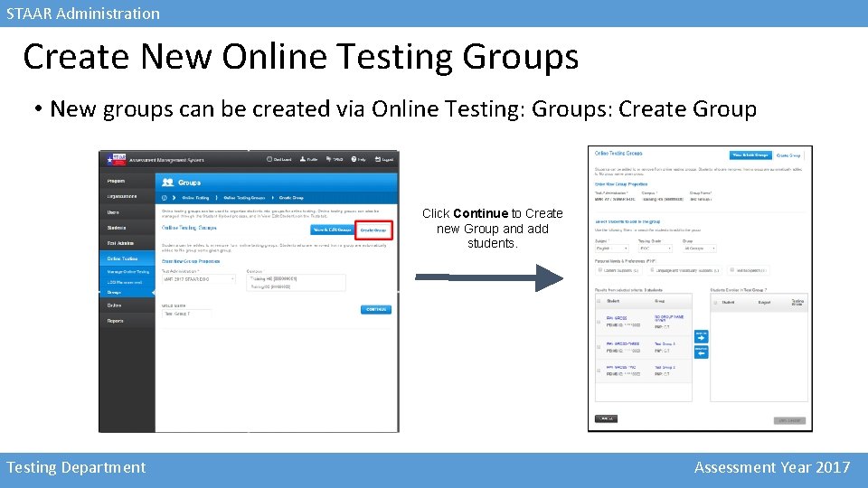Image resolution: width=868 pixels, height=488 pixels.
Task: Open the Reports sidebar menu
Action: [x=127, y=321]
